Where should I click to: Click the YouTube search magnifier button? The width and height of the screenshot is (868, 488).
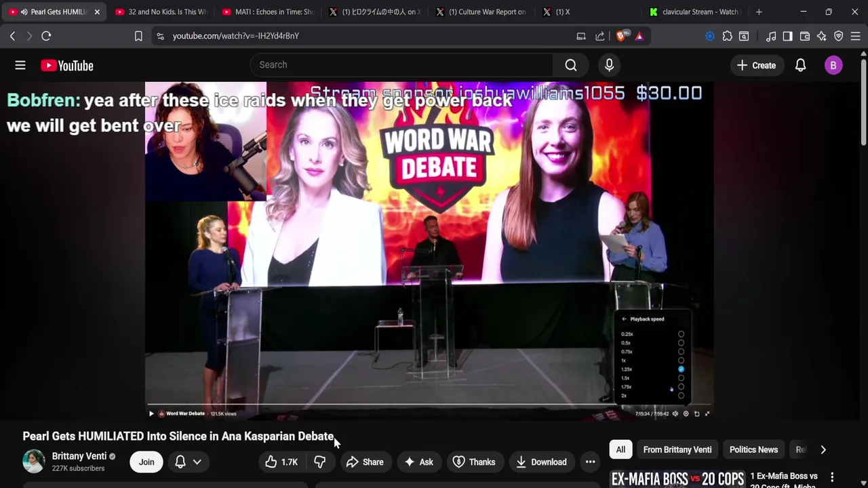point(571,65)
